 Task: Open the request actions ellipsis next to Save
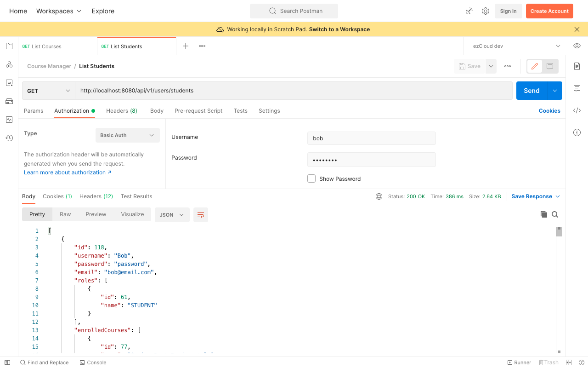508,66
